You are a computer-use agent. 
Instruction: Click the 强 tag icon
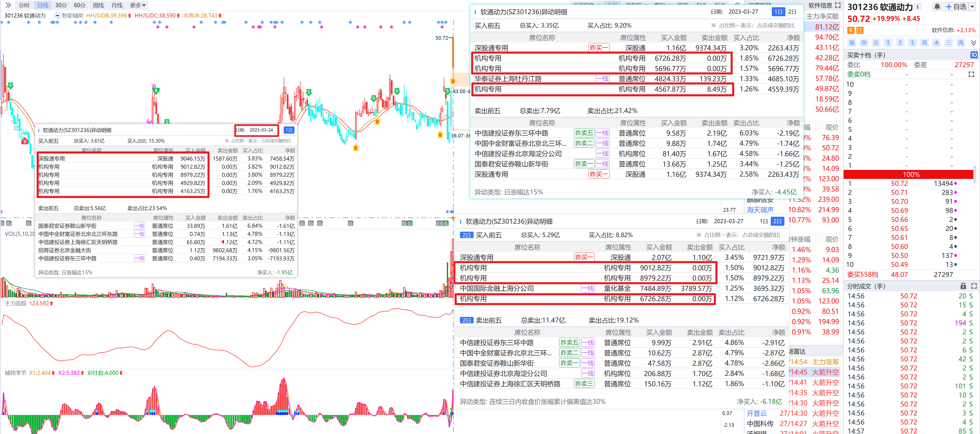[x=851, y=42]
